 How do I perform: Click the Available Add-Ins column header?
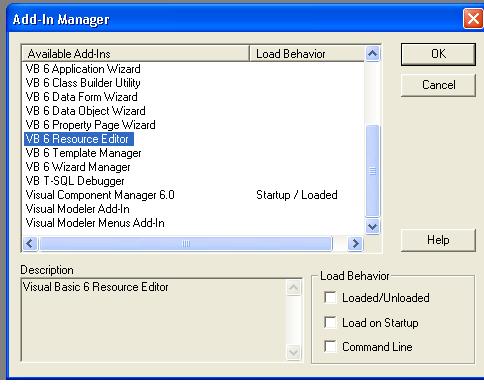click(136, 54)
